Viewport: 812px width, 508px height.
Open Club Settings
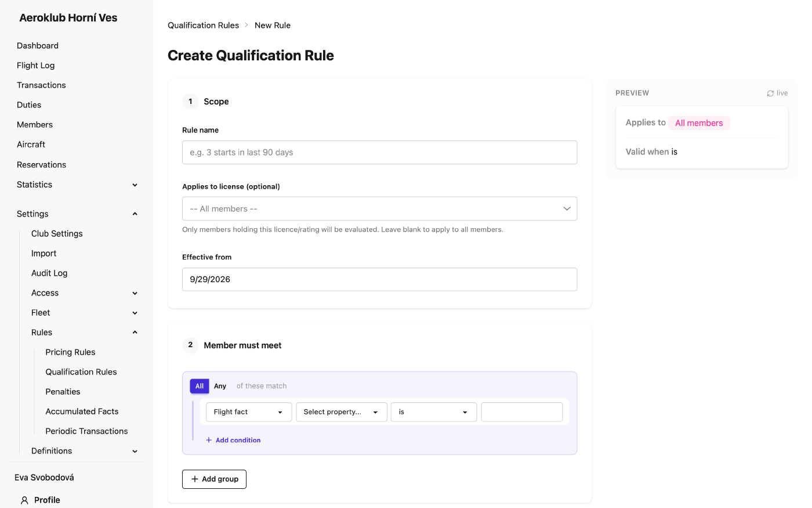57,233
